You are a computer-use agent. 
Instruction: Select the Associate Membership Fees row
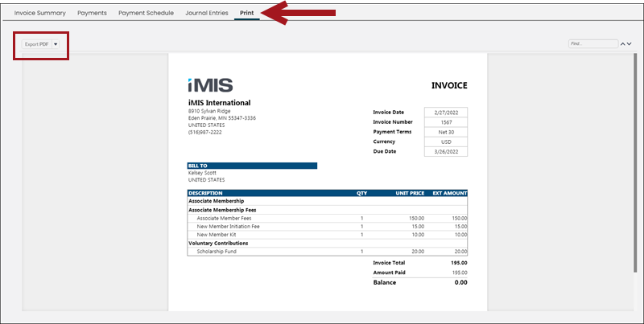[328, 210]
